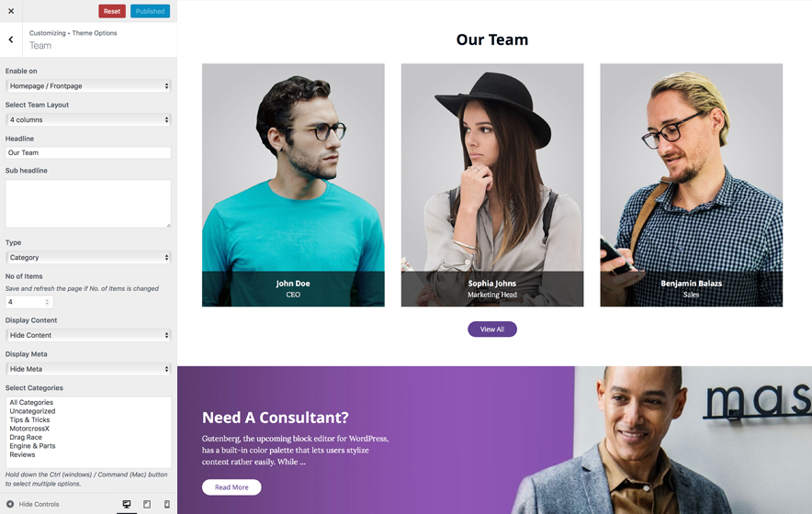Click the View All button under team
This screenshot has height=514, width=812.
click(492, 330)
